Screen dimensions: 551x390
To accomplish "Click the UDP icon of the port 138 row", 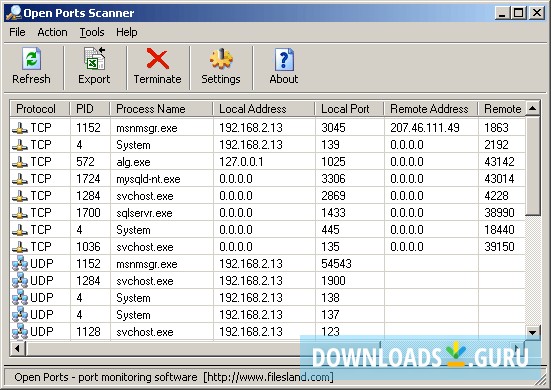I will pyautogui.click(x=20, y=298).
